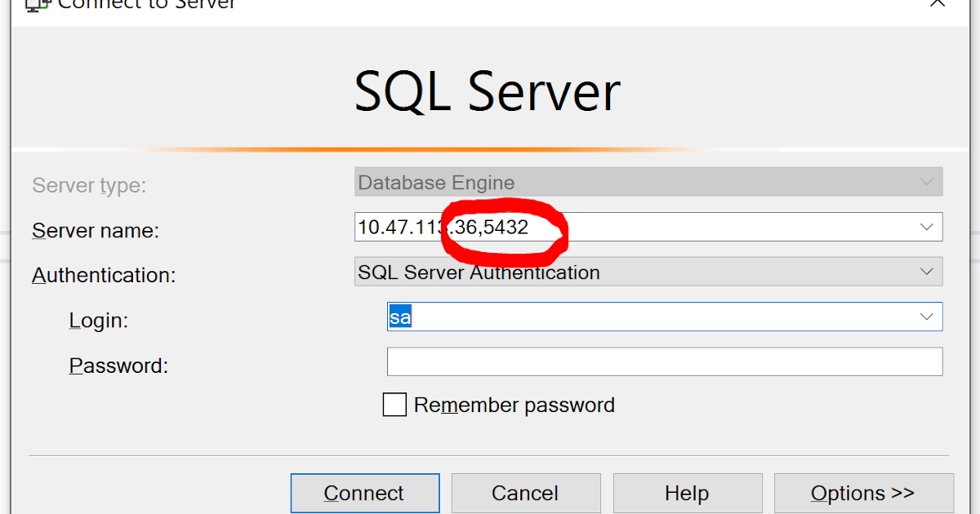The image size is (980, 514).
Task: Close the Connect to Server dialog
Action: pyautogui.click(x=938, y=4)
